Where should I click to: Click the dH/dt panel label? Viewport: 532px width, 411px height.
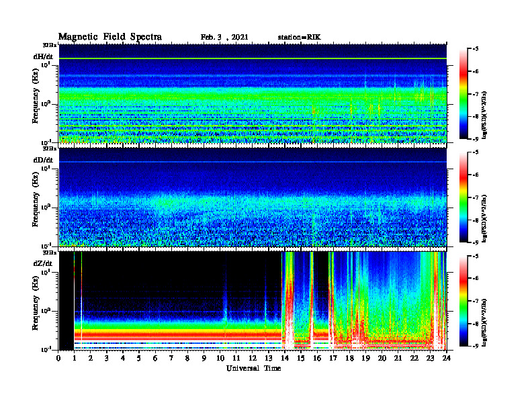[43, 56]
